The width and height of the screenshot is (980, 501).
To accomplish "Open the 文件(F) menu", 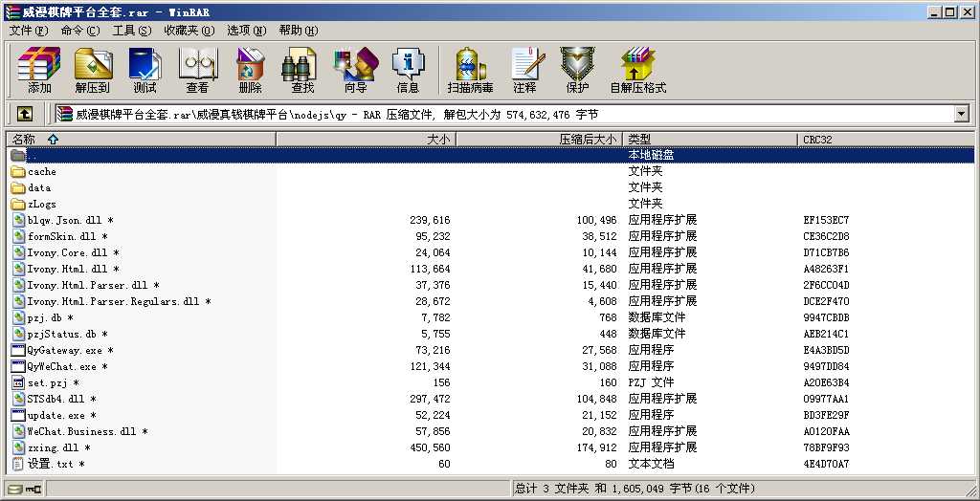I will (29, 31).
